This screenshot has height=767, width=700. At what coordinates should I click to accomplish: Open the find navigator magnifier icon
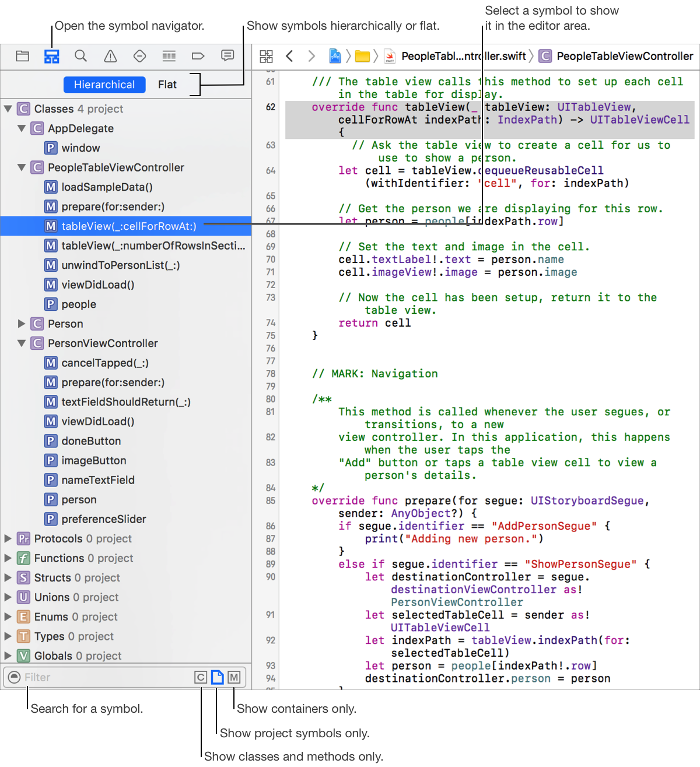(81, 56)
